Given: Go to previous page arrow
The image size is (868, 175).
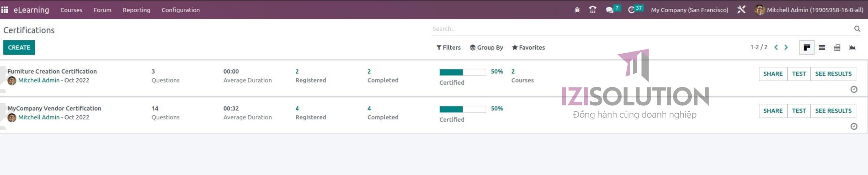Looking at the screenshot, I should click(x=776, y=47).
